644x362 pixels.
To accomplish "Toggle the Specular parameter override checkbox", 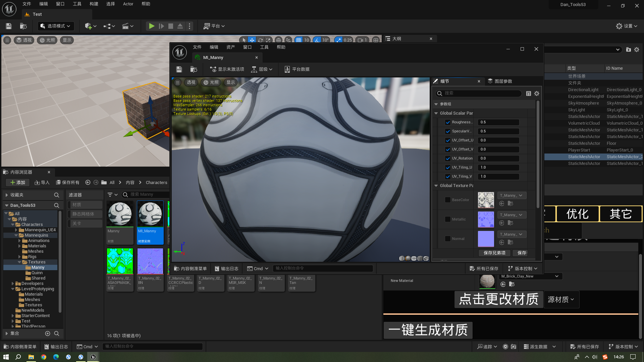I will tap(448, 131).
